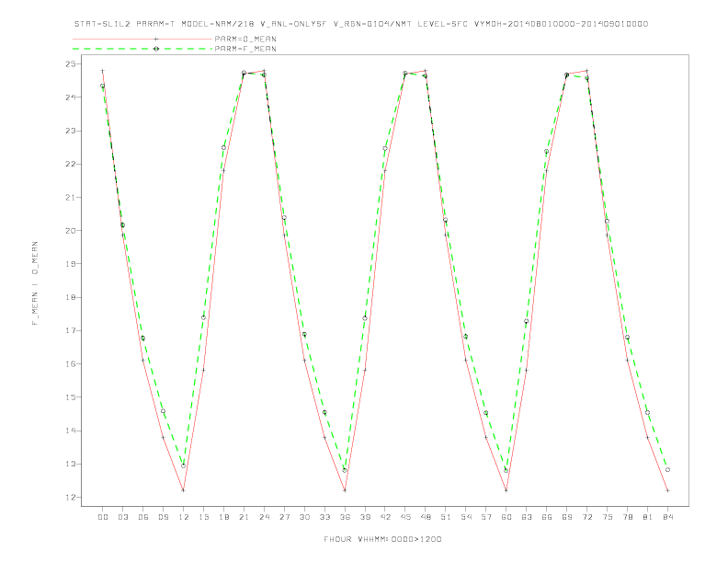Viewport: 728px width, 563px height.
Task: Click x-axis forecast hour label 84
Action: pos(667,517)
